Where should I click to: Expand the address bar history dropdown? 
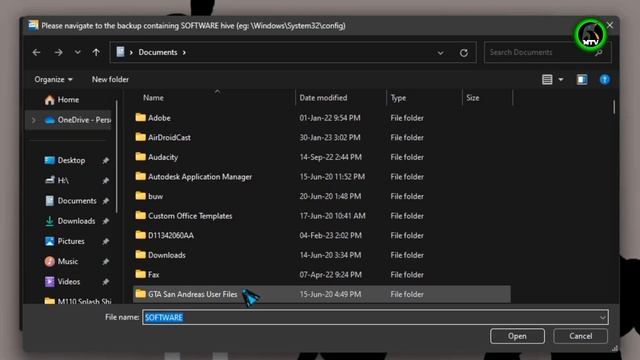(x=440, y=53)
